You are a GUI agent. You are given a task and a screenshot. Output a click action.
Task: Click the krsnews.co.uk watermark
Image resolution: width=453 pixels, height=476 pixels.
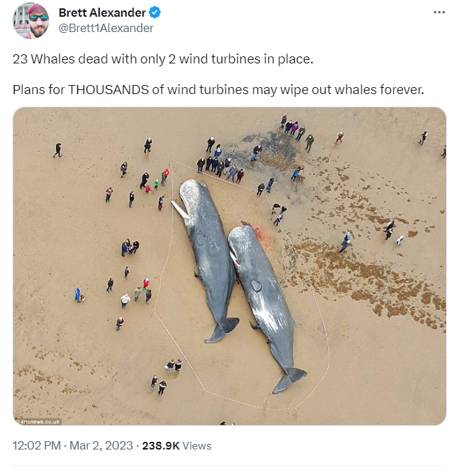pos(38,422)
